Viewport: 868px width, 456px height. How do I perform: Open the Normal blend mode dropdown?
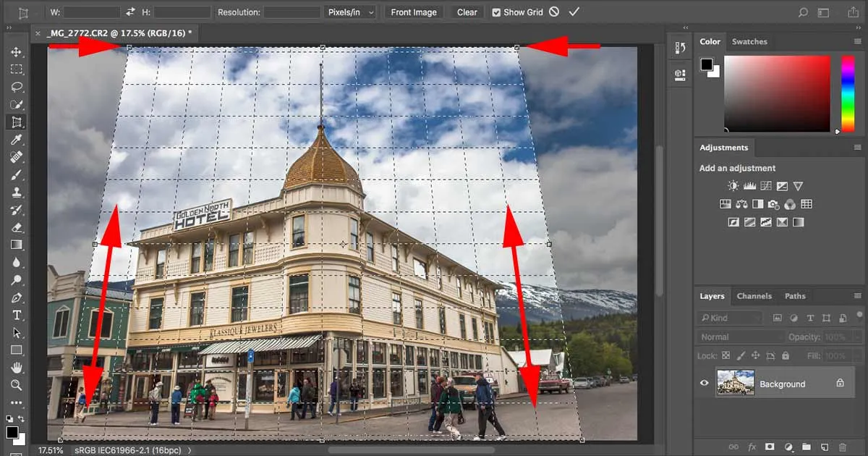tap(739, 337)
